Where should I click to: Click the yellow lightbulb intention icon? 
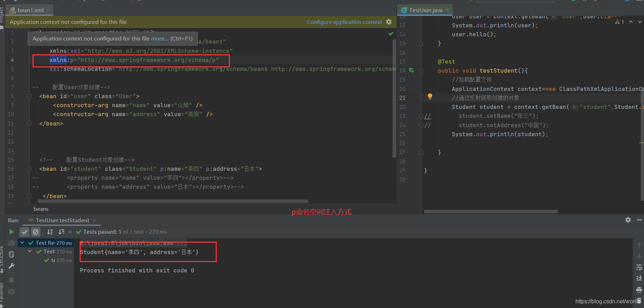tap(430, 96)
